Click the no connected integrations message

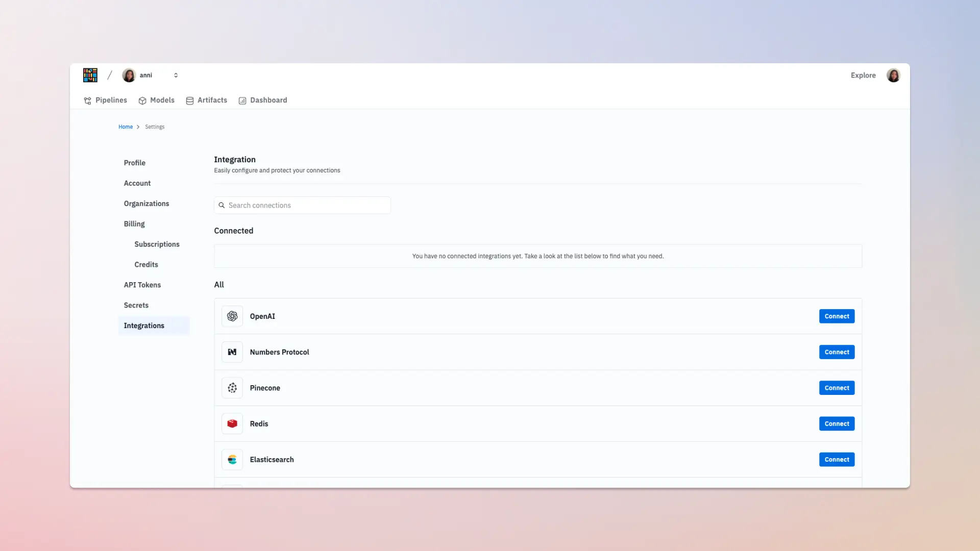coord(538,256)
